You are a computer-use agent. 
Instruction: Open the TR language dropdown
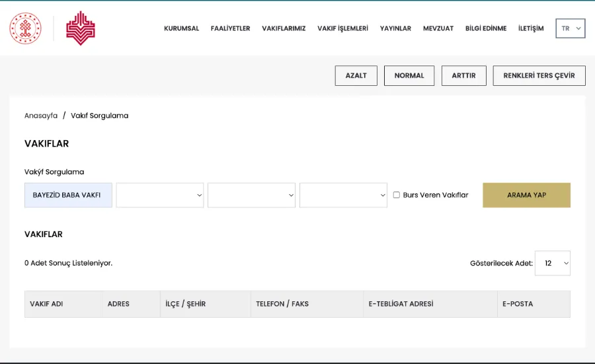pyautogui.click(x=571, y=28)
